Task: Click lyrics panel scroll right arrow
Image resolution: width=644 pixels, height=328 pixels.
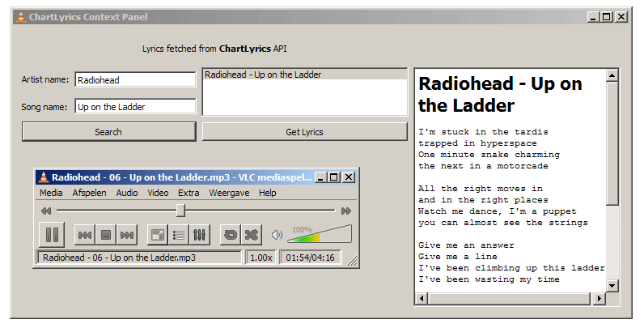Action: 599,298
